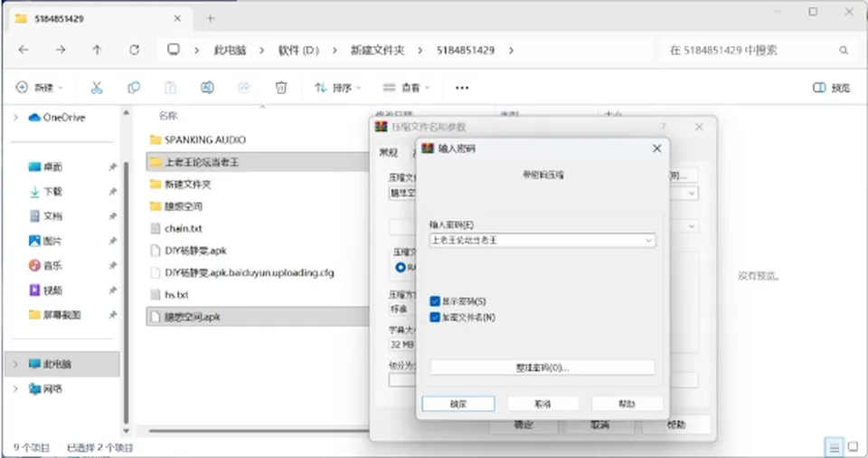Viewport: 868px width, 458px height.
Task: Expand the OneDrive tree node
Action: click(x=15, y=118)
